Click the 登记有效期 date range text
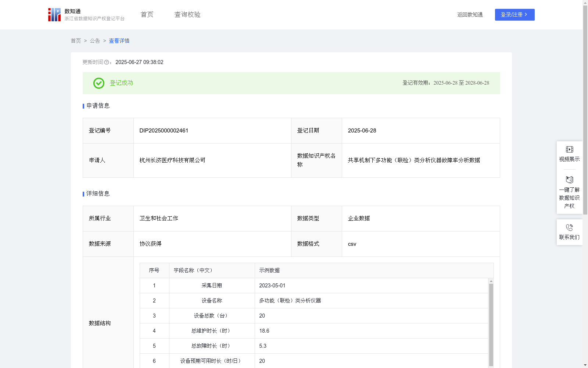 pyautogui.click(x=446, y=83)
